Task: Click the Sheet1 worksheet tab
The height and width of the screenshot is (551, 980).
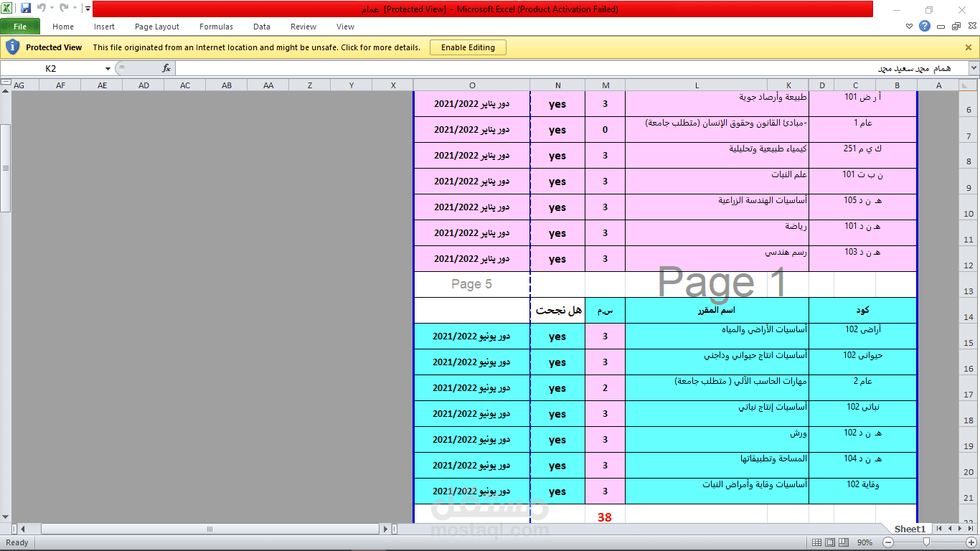Action: 910,529
